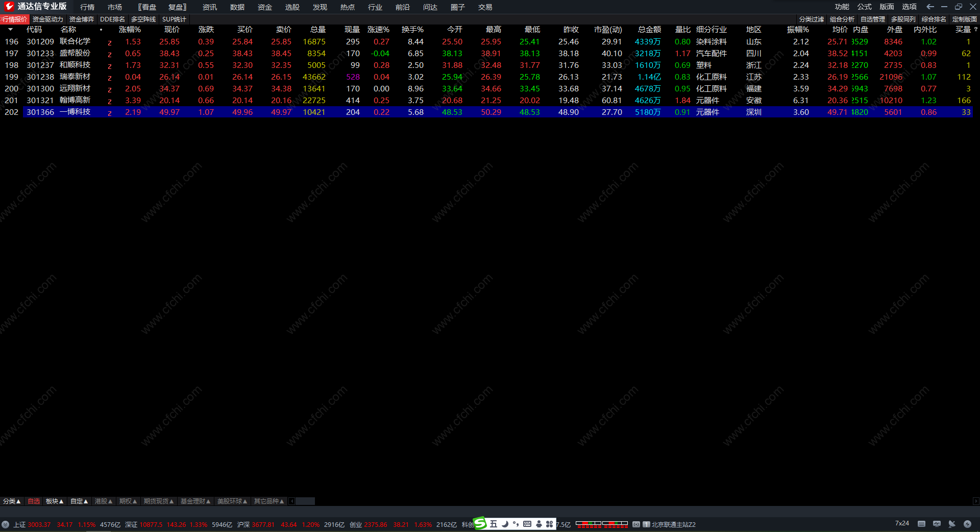Expand the 分类 category menu
Image resolution: width=980 pixels, height=532 pixels.
pyautogui.click(x=12, y=501)
